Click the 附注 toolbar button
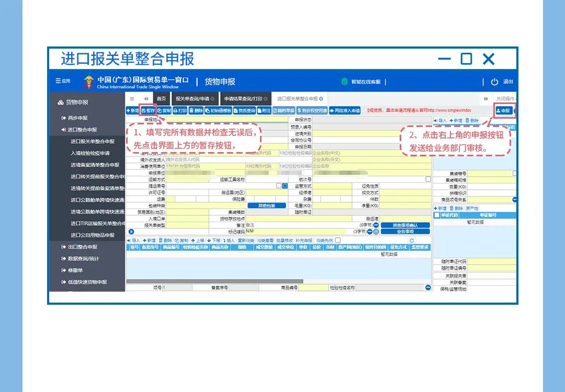 point(264,110)
